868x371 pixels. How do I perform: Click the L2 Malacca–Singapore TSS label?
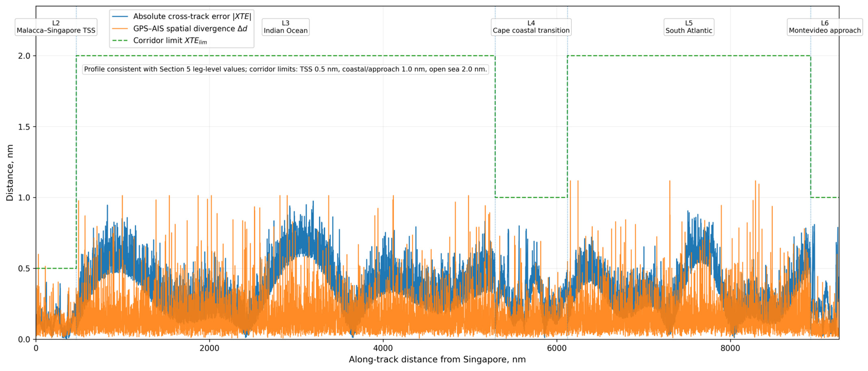tap(56, 27)
